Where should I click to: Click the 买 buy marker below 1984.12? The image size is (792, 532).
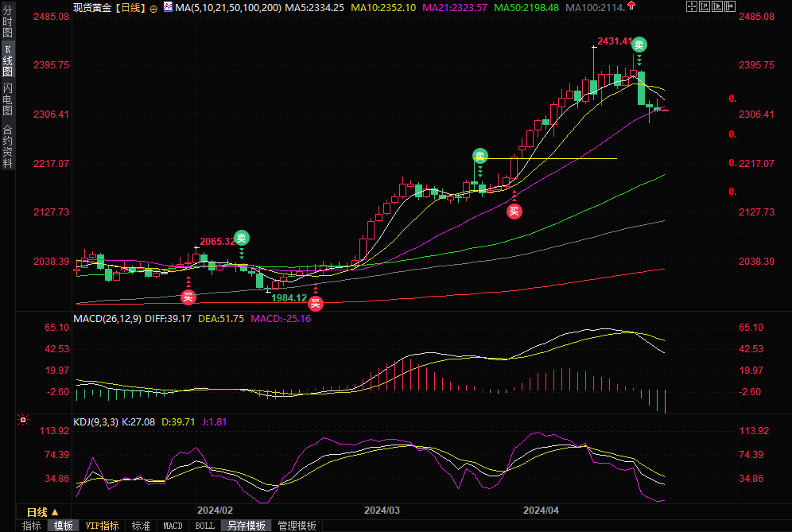coord(316,303)
